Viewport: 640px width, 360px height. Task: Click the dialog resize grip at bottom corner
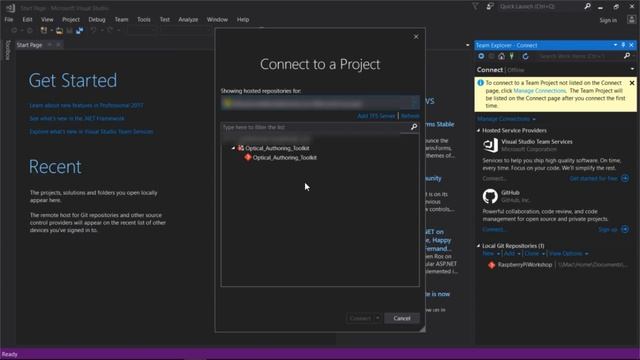tap(422, 329)
